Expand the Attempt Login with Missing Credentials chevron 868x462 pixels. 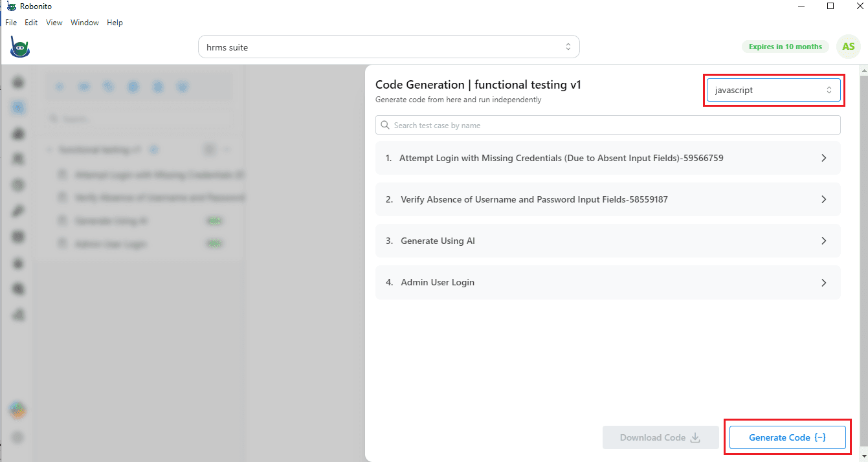coord(824,158)
